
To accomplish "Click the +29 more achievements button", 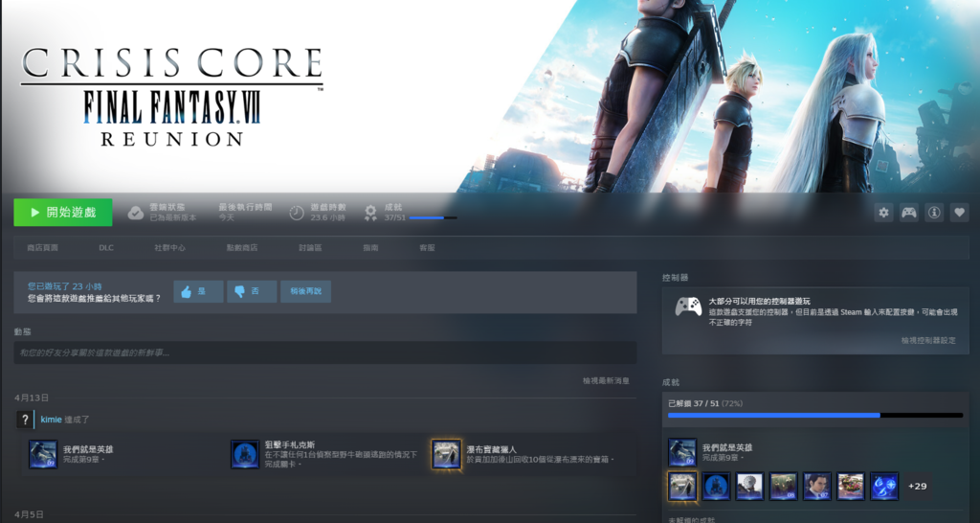I will pos(918,486).
